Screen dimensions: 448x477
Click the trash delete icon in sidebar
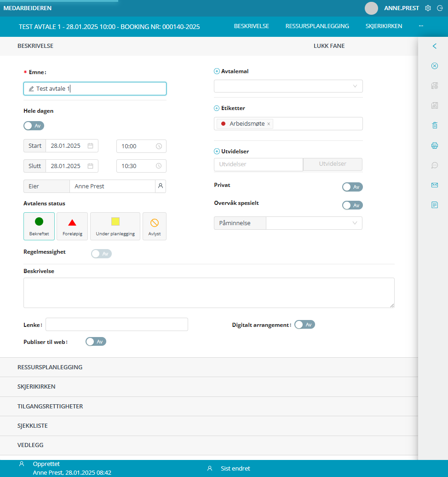434,125
